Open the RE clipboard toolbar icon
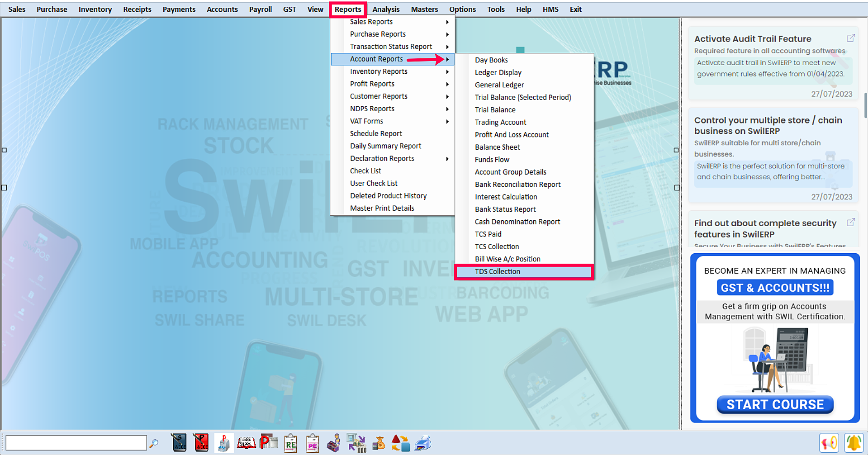 tap(290, 443)
